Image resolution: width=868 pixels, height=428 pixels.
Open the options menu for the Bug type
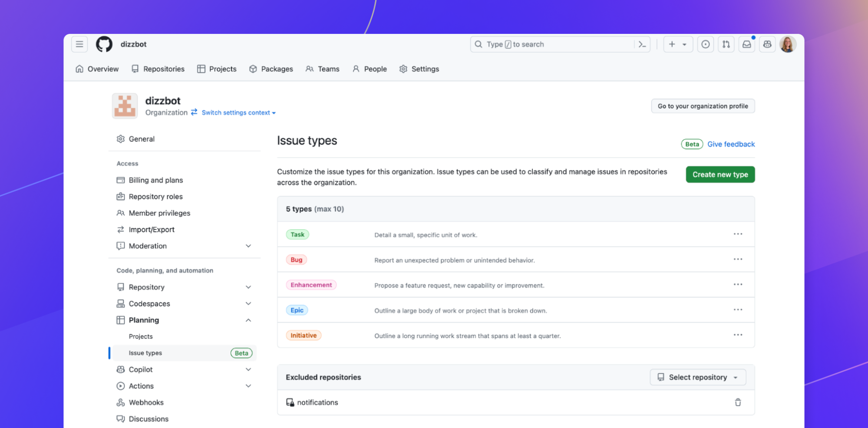tap(738, 259)
